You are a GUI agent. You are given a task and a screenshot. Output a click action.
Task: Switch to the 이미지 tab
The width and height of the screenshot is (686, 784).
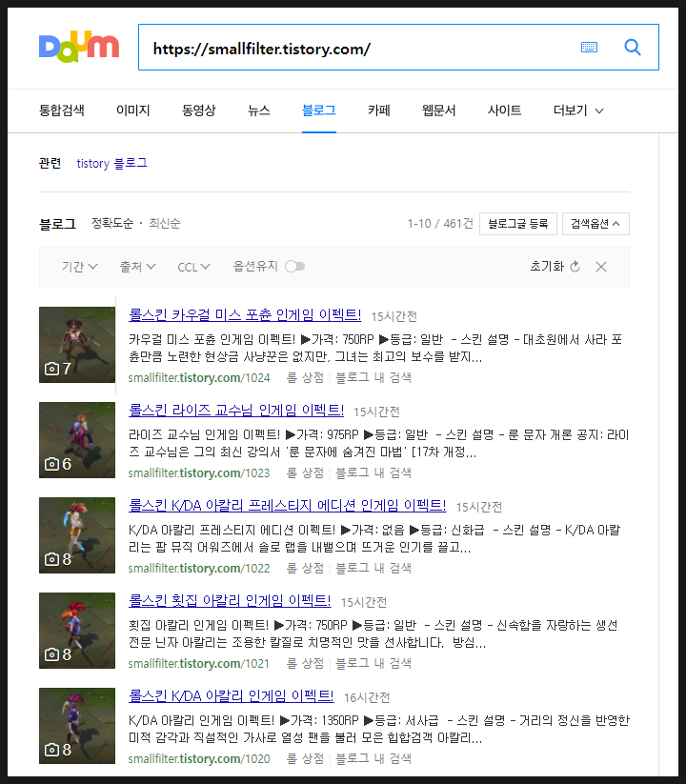click(x=133, y=111)
